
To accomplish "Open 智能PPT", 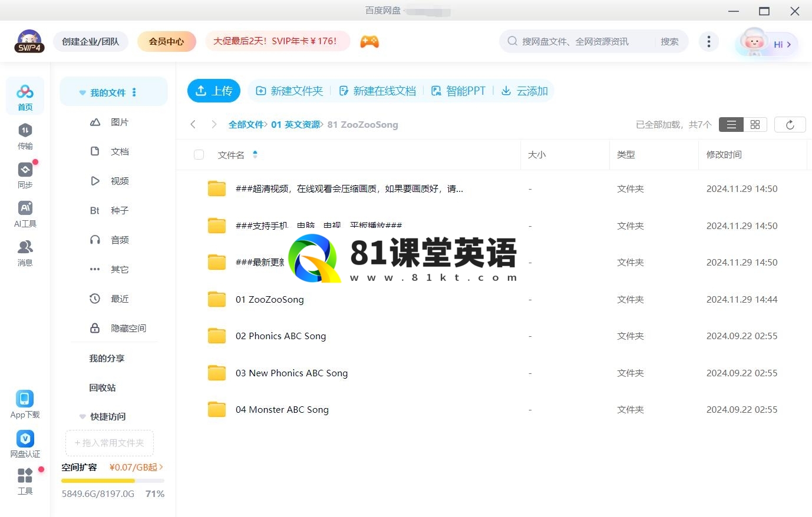I will click(458, 91).
